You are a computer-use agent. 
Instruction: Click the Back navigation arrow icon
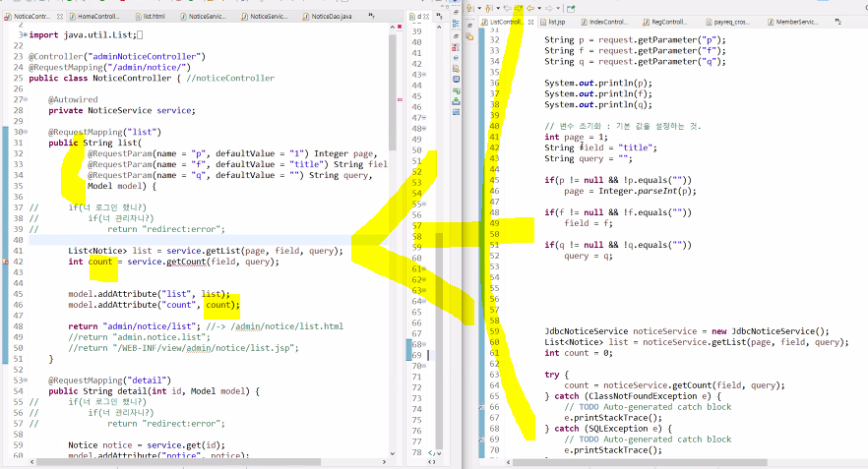tap(530, 8)
